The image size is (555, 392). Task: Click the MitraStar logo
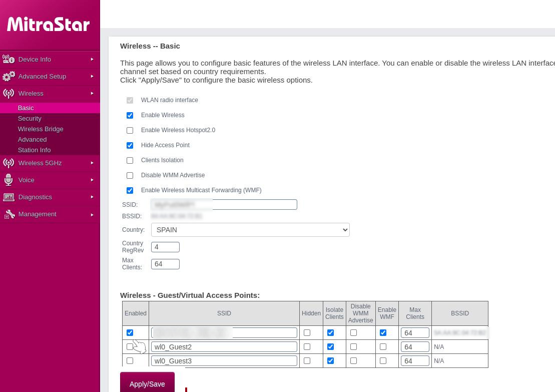tap(48, 25)
